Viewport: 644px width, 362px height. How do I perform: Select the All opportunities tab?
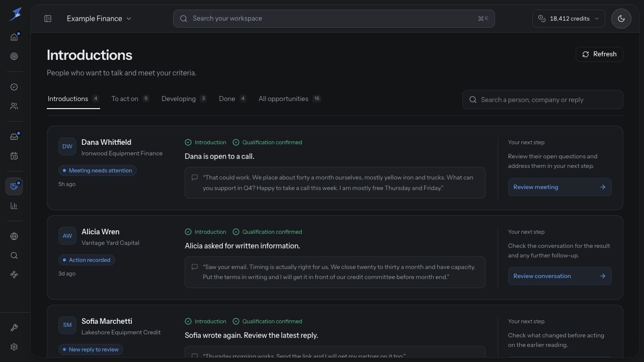tap(290, 99)
